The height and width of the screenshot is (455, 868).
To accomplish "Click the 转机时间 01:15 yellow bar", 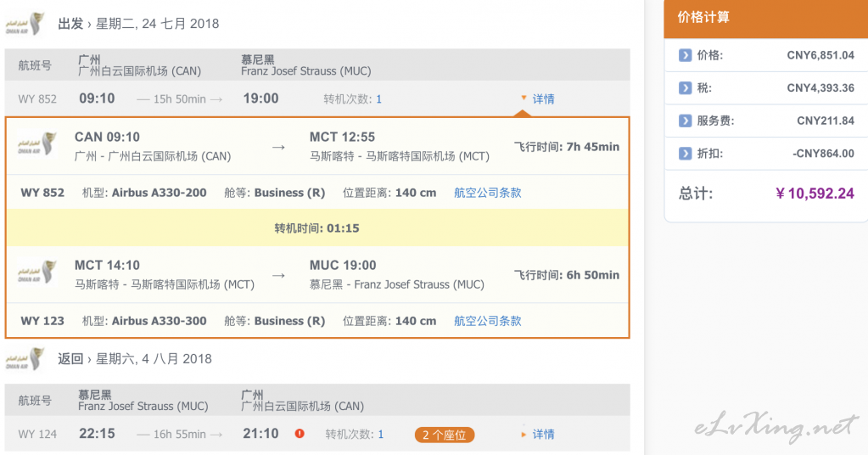I will click(x=317, y=228).
